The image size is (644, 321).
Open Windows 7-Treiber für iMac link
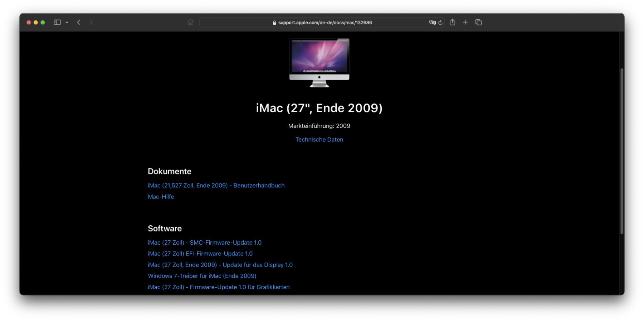202,276
